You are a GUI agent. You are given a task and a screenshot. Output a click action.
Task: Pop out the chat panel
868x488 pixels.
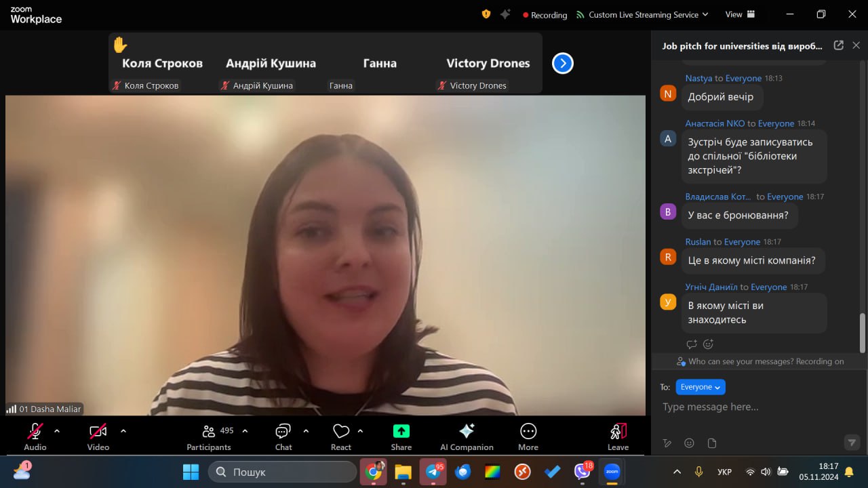(x=838, y=45)
